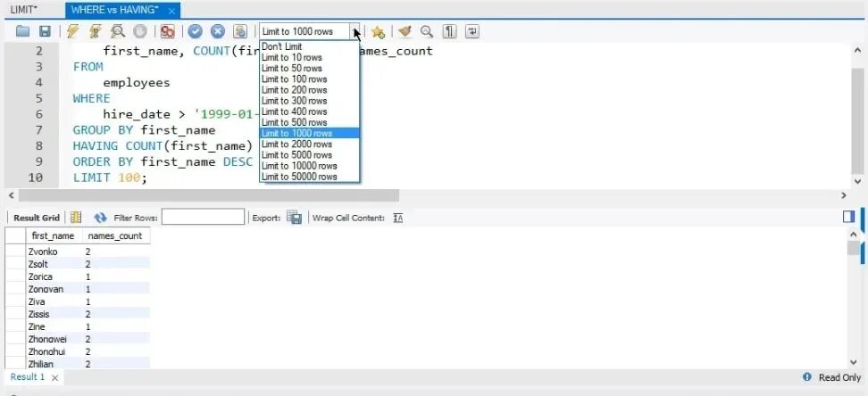Select the Ziva cell
868x396 pixels.
click(x=54, y=302)
